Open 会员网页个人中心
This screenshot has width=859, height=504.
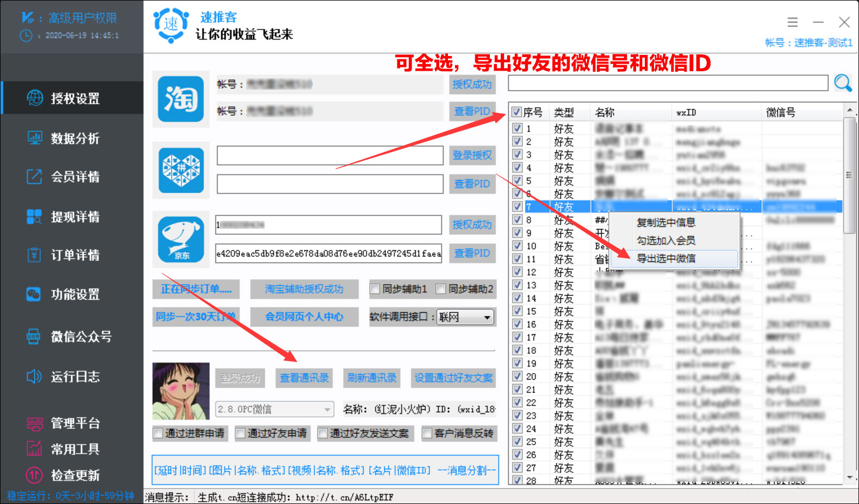(304, 316)
